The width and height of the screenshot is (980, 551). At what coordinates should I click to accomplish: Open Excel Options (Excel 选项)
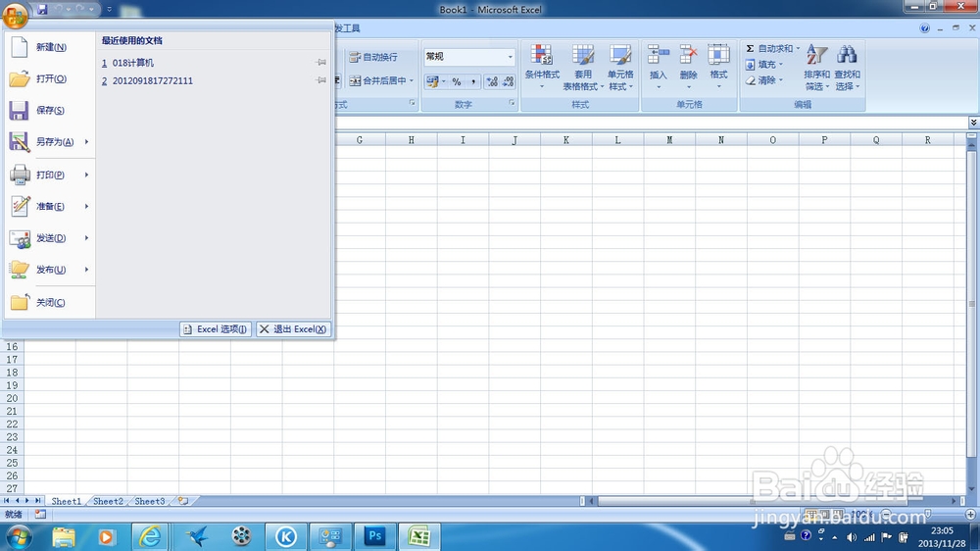pos(216,329)
